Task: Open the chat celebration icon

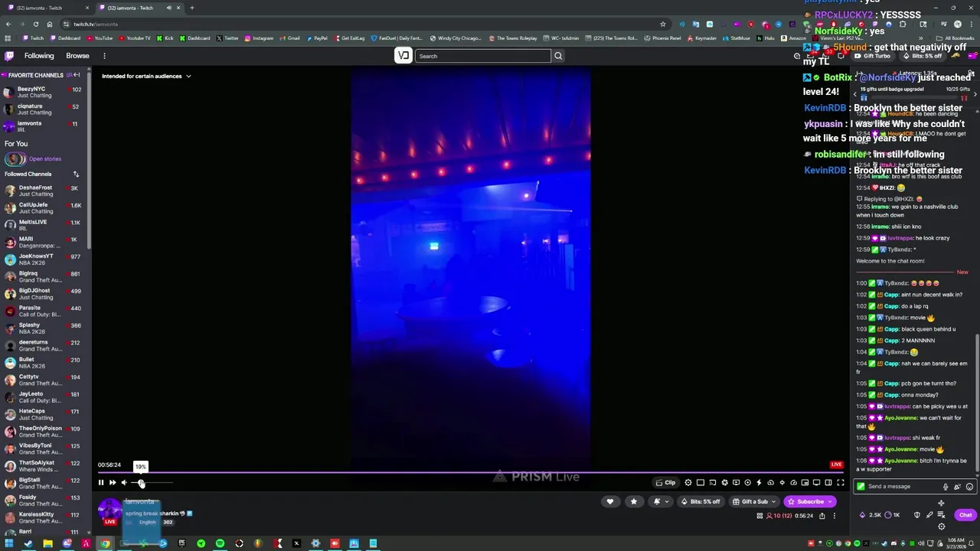Action: 958,487
